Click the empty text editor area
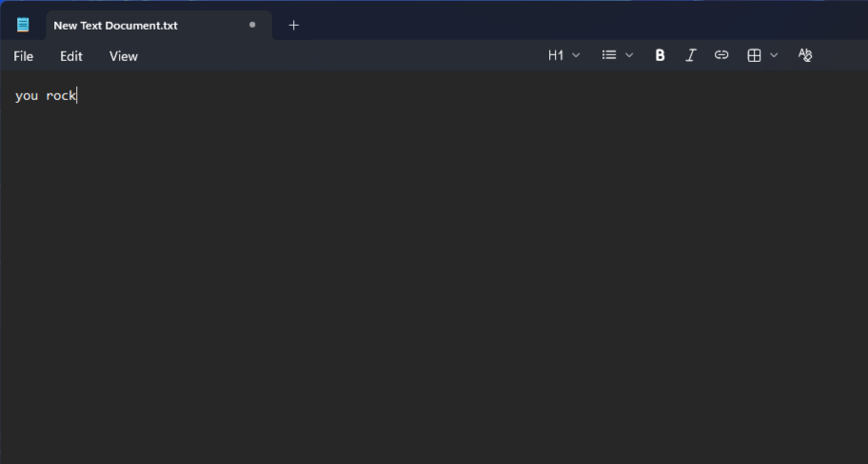The height and width of the screenshot is (464, 868). pyautogui.click(x=434, y=286)
